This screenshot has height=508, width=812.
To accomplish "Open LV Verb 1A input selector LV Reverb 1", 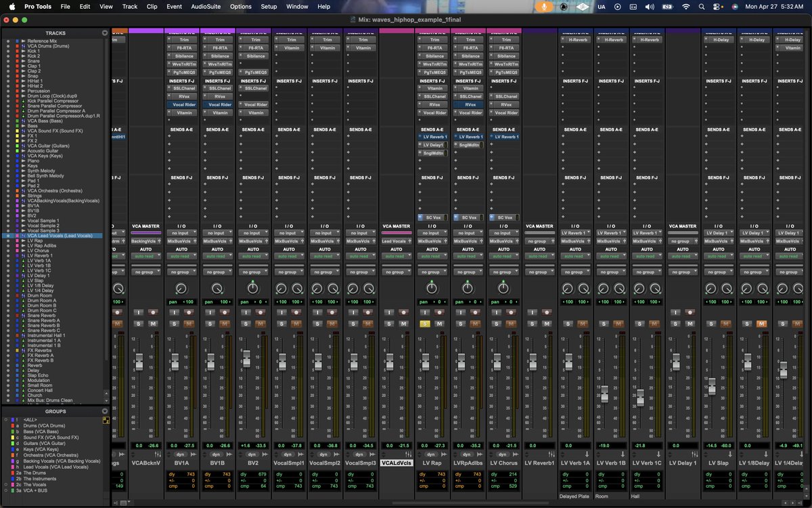I will coord(575,233).
